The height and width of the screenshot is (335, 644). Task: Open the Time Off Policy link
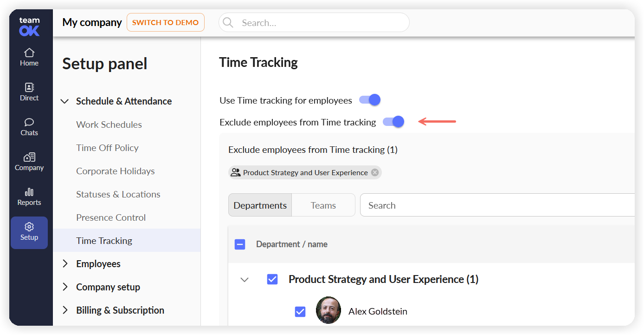point(108,148)
